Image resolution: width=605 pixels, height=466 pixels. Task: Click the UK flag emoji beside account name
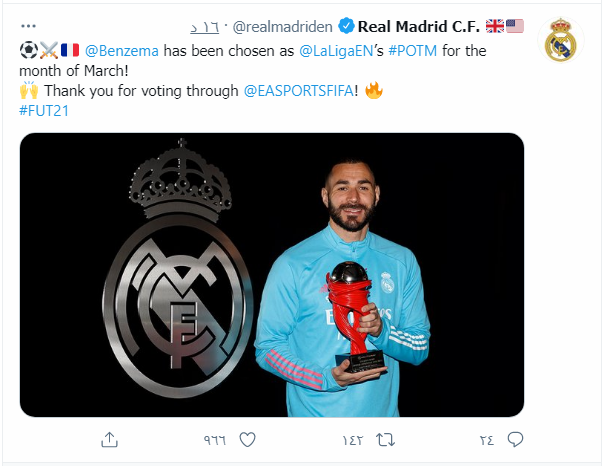click(494, 26)
